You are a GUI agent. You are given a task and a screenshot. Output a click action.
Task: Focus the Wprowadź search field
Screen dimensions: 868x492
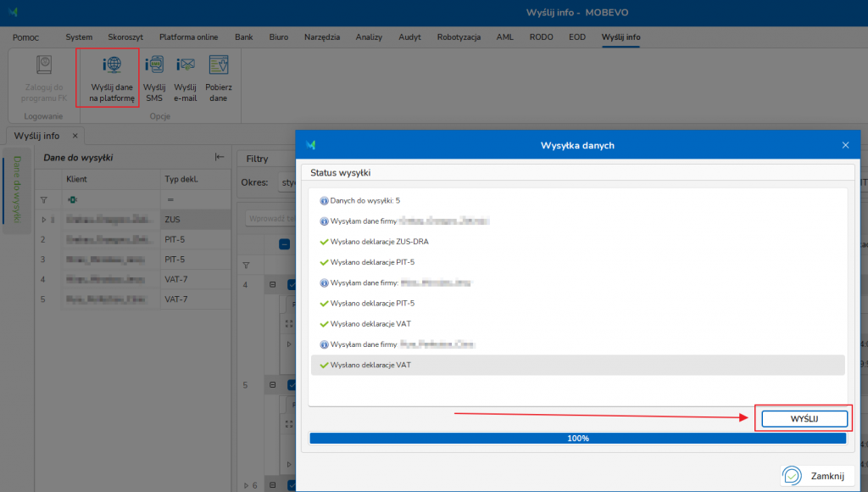(270, 218)
